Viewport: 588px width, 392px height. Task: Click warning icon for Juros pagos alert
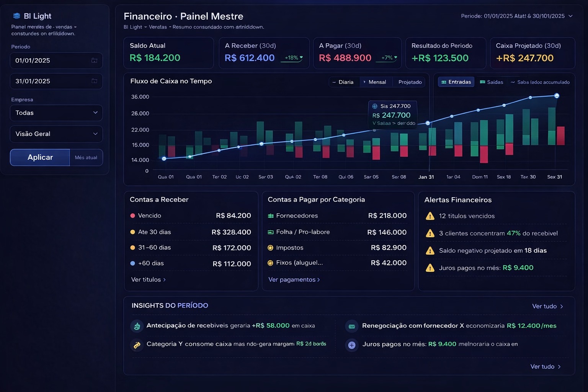(x=430, y=268)
